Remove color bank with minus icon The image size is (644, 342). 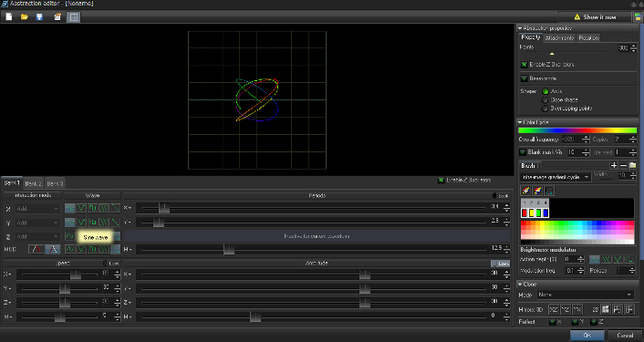pos(623,165)
